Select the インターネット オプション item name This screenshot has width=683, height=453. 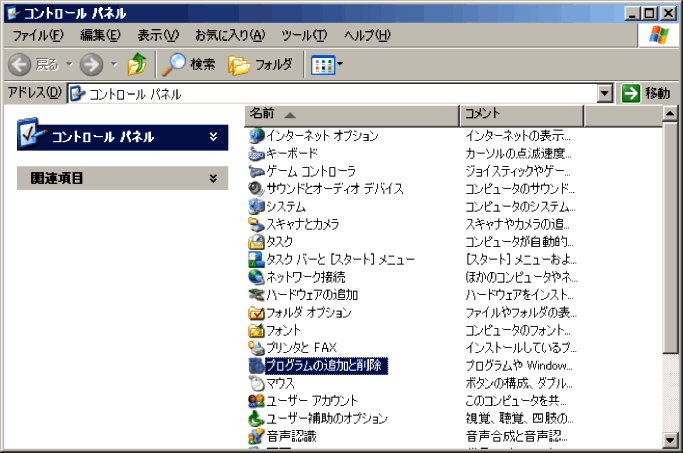pyautogui.click(x=322, y=136)
